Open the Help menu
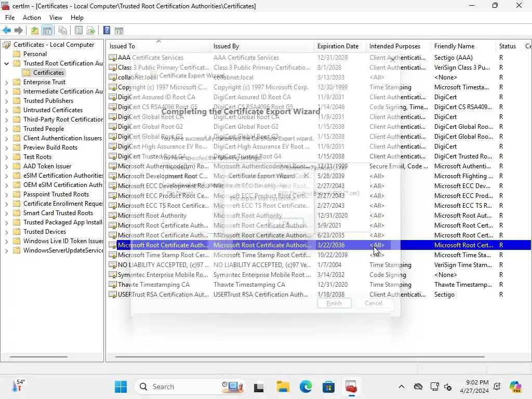532x399 pixels. [77, 18]
